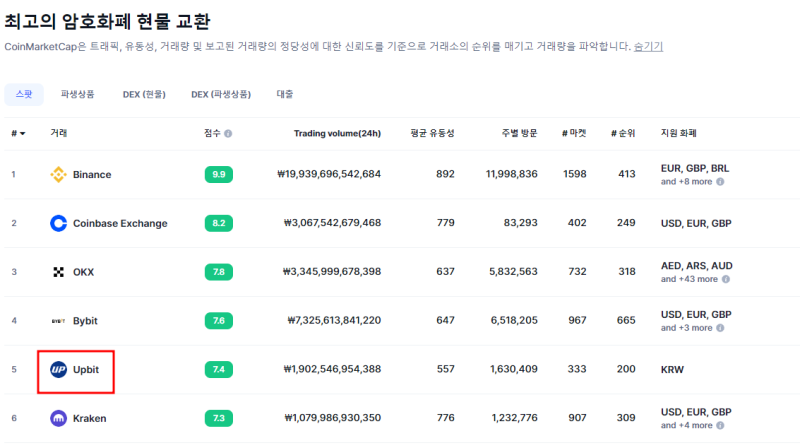Click info icon beside Bybit '+3 more'
800x448 pixels.
(x=720, y=328)
